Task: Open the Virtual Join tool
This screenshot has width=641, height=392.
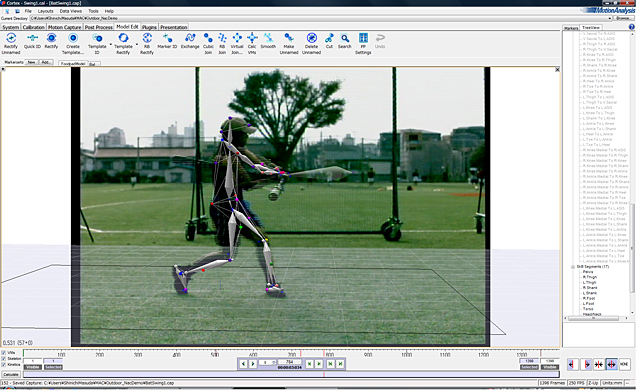Action: (237, 38)
